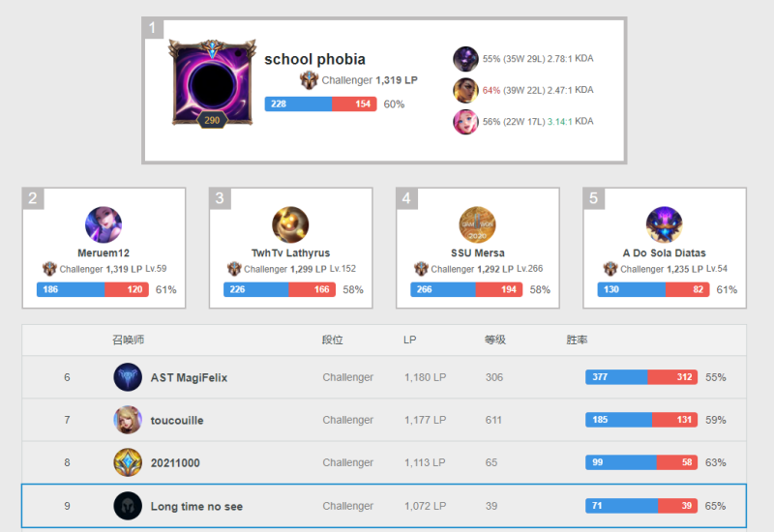The height and width of the screenshot is (532, 774).
Task: Click the LP column header
Action: (409, 340)
